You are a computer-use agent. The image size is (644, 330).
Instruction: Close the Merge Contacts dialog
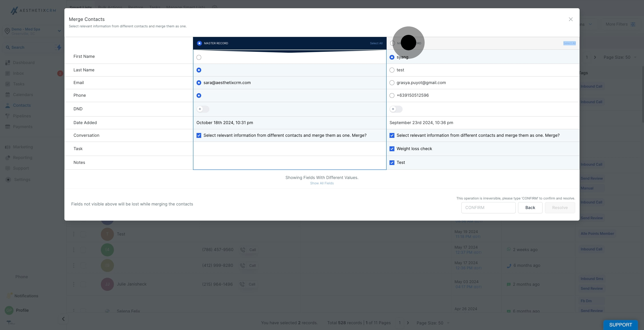(x=570, y=19)
